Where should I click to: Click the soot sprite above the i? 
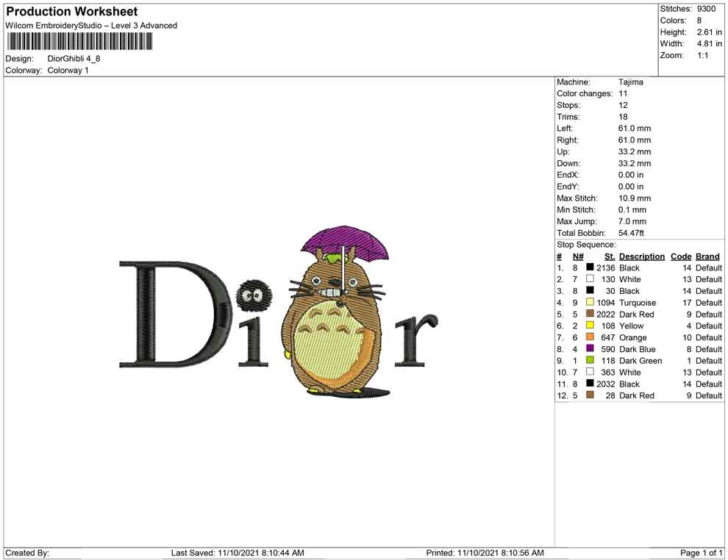[254, 294]
